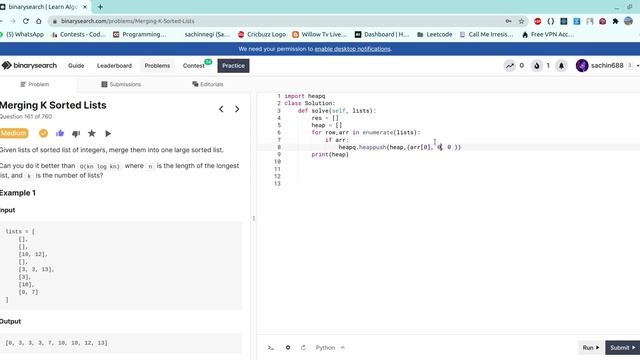The width and height of the screenshot is (640, 360).
Task: Reset code with the refresh icon
Action: [x=303, y=348]
